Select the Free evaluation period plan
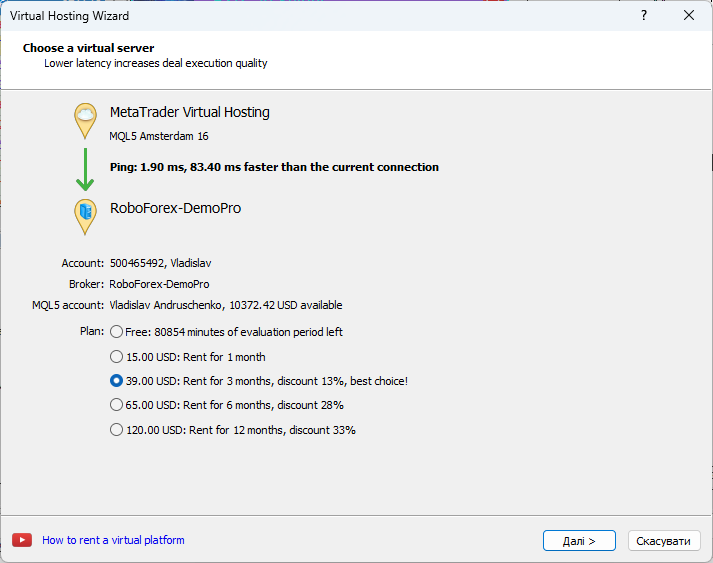Screen dimensions: 713x563 (x=117, y=332)
